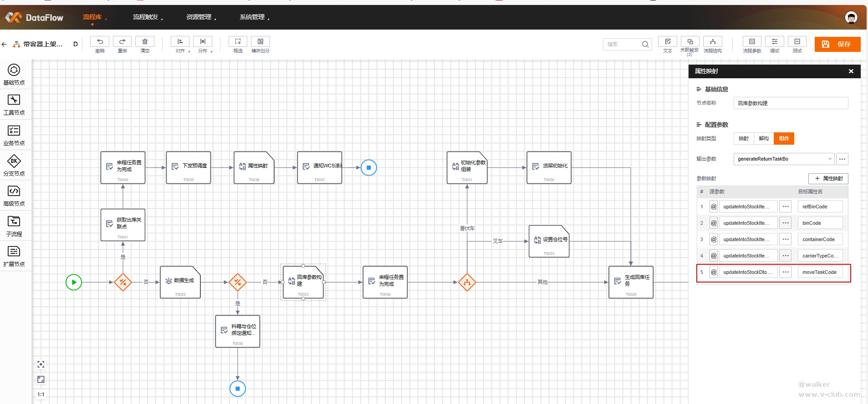868x404 pixels.
Task: Edit the moveTaskCode target attribute field
Action: point(820,272)
